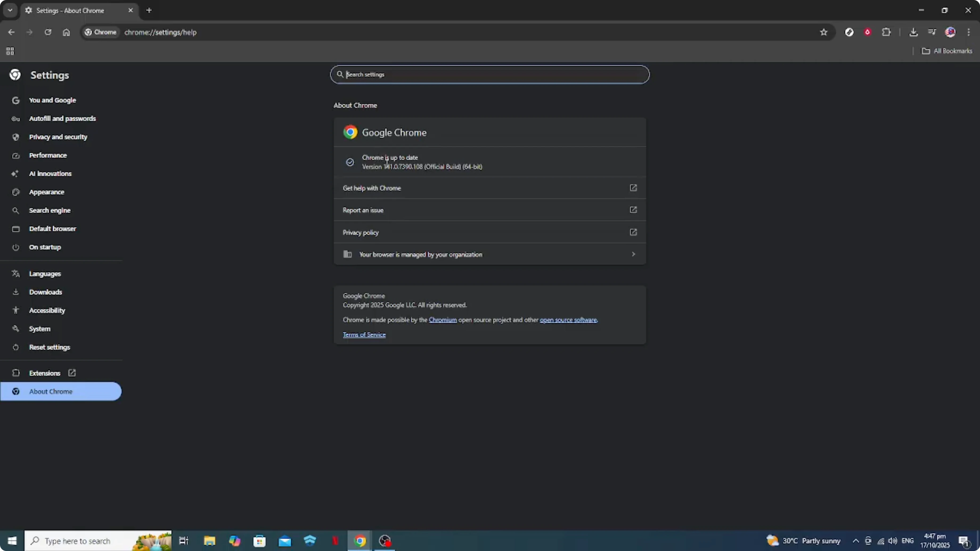The image size is (980, 551).
Task: Open the Terms of Service link
Action: pyautogui.click(x=364, y=335)
